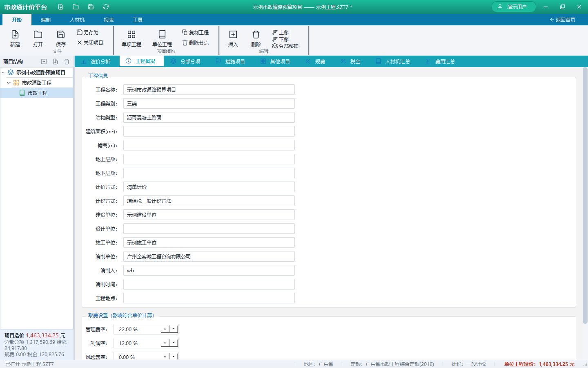This screenshot has height=368, width=588.
Task: Click 关闭项目 close project button
Action: click(x=90, y=43)
